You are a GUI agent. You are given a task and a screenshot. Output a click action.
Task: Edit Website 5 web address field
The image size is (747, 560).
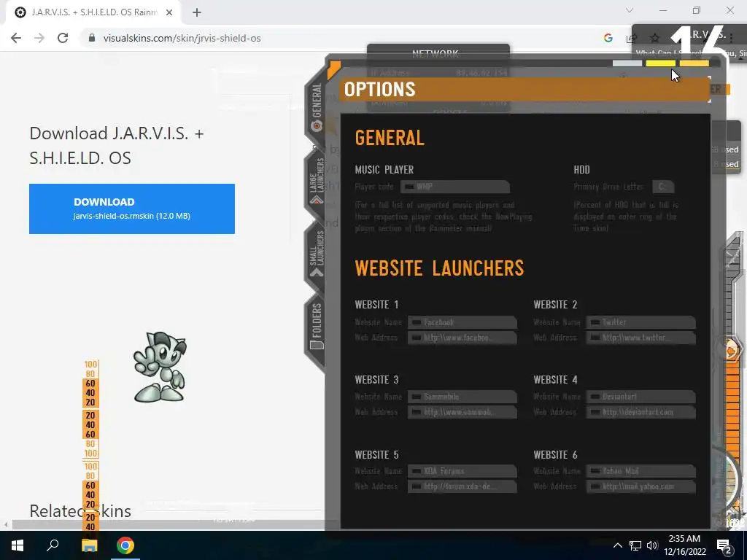coord(462,486)
